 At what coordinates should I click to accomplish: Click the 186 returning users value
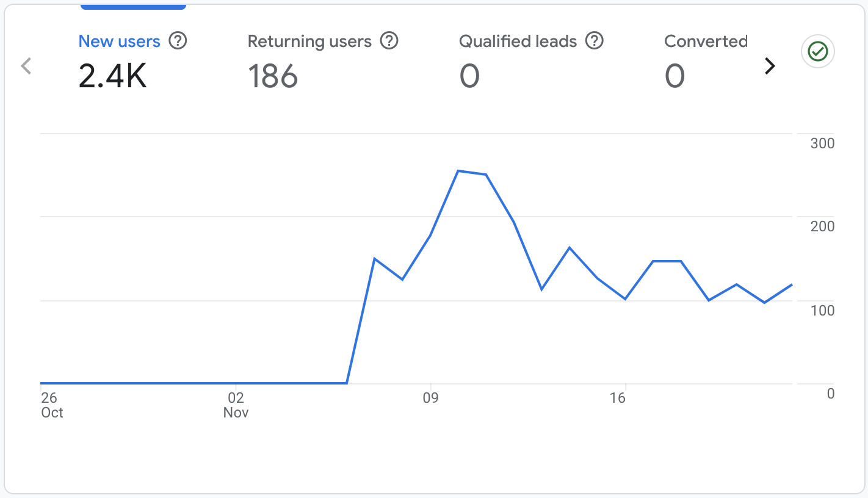click(273, 77)
